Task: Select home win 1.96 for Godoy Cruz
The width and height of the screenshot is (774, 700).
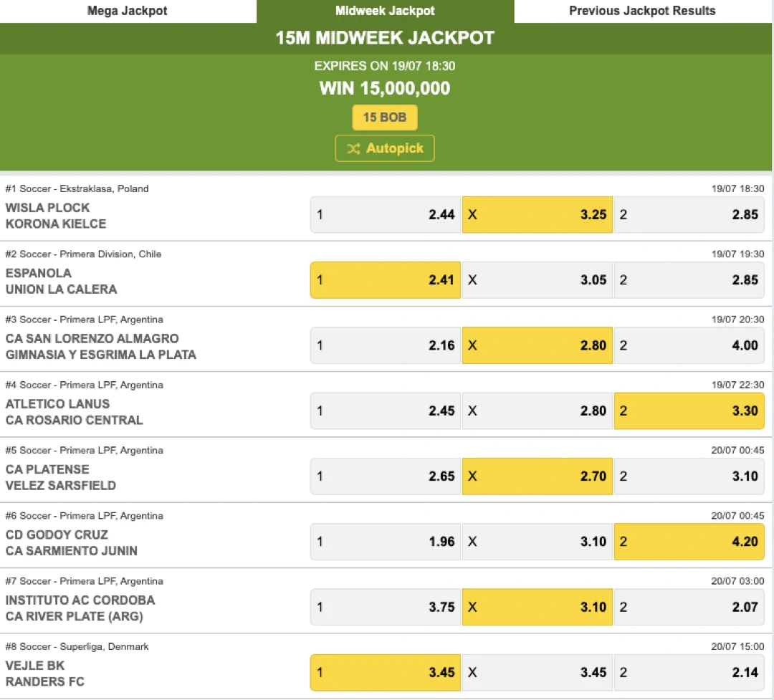Action: point(385,542)
